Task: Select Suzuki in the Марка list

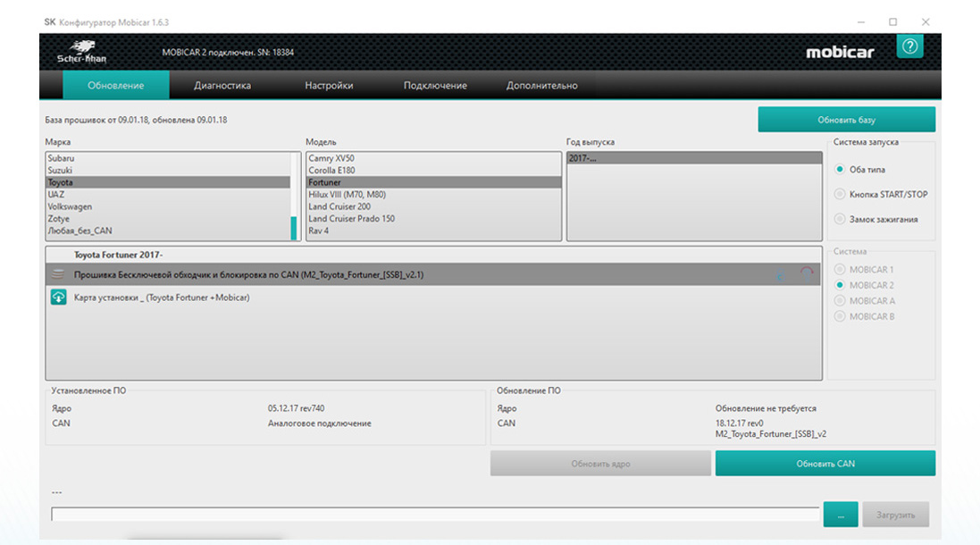Action: pos(168,170)
